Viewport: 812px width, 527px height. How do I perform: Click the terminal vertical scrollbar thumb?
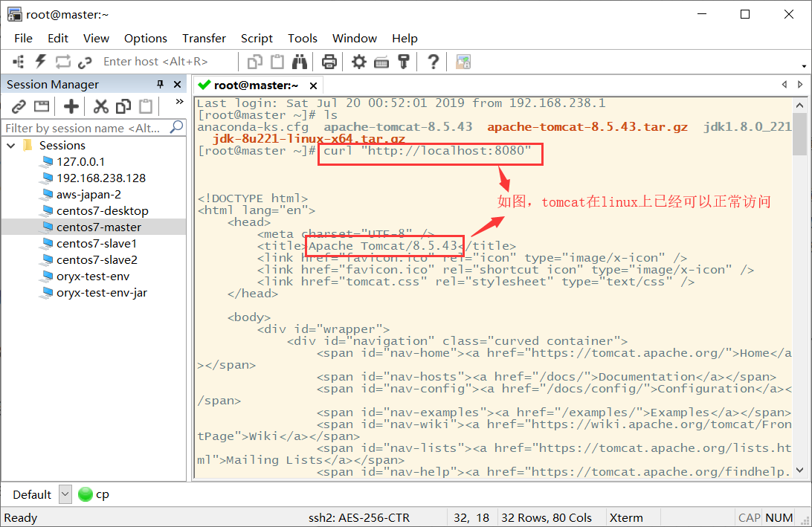tap(799, 134)
